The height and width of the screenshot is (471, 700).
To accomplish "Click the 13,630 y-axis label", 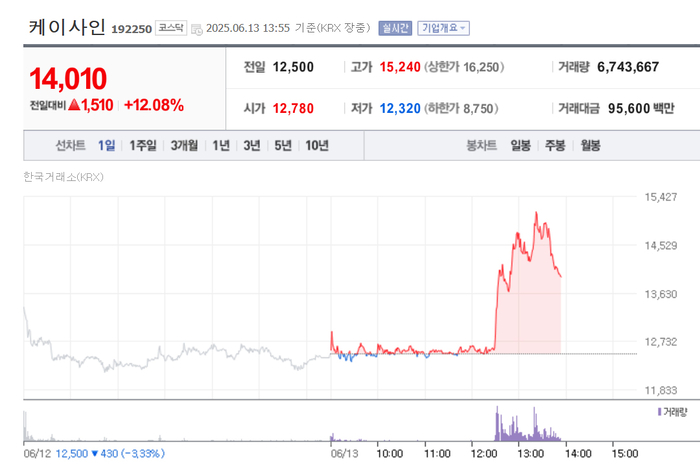I will click(661, 294).
